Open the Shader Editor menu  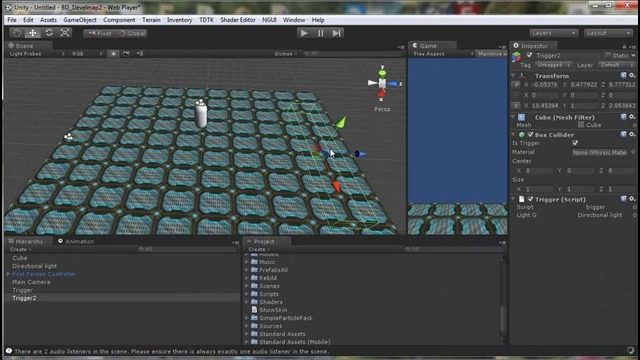click(x=238, y=20)
